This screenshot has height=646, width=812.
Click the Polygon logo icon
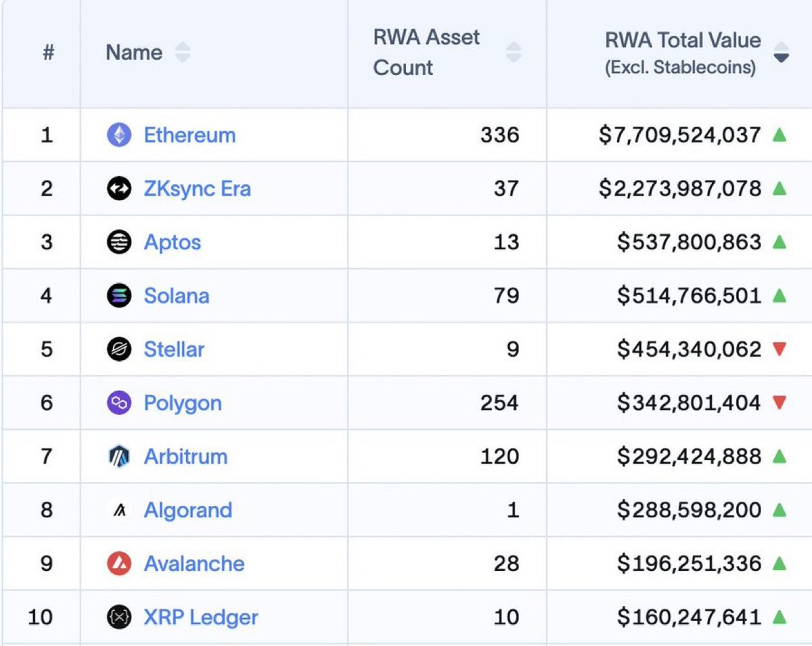[119, 403]
